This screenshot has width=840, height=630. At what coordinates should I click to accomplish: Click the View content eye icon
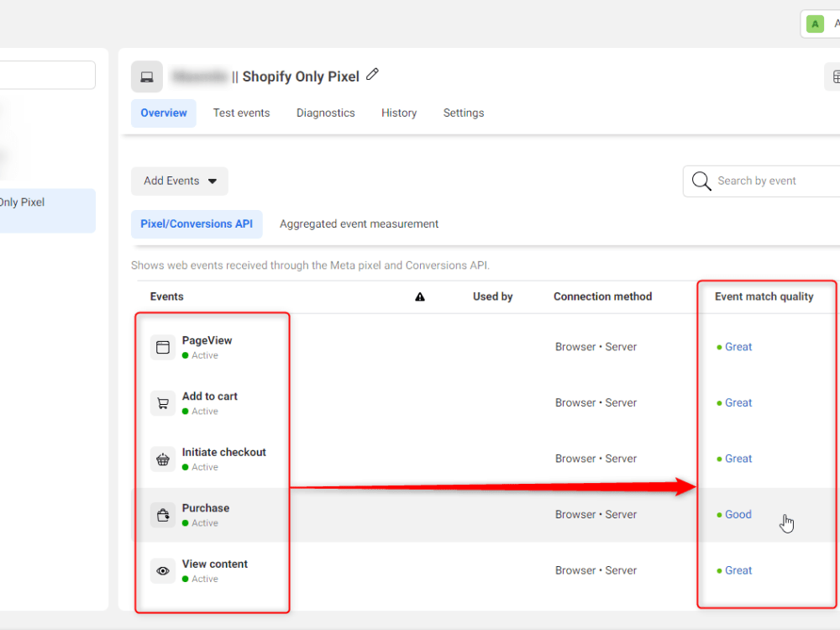pyautogui.click(x=163, y=570)
